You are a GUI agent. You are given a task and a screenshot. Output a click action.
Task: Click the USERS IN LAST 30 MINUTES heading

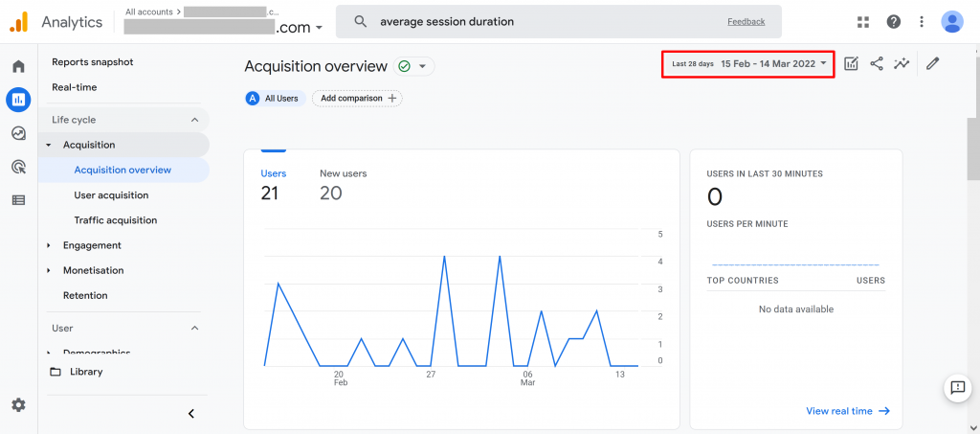(765, 173)
